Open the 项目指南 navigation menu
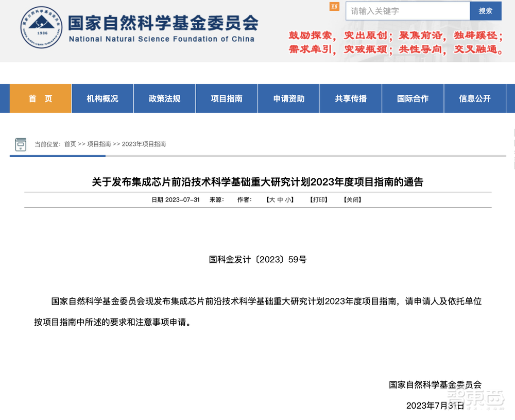This screenshot has width=515, height=420. (227, 98)
